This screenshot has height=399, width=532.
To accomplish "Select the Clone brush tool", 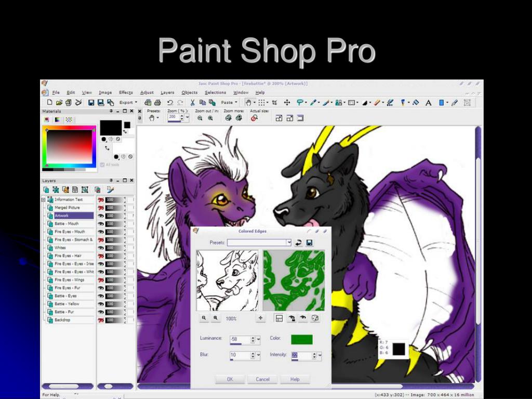I will coord(338,102).
